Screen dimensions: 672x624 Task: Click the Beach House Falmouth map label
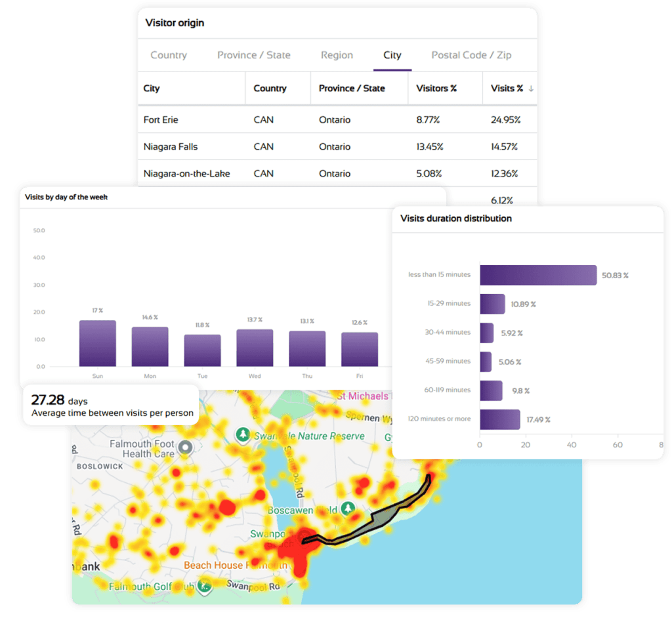click(235, 565)
